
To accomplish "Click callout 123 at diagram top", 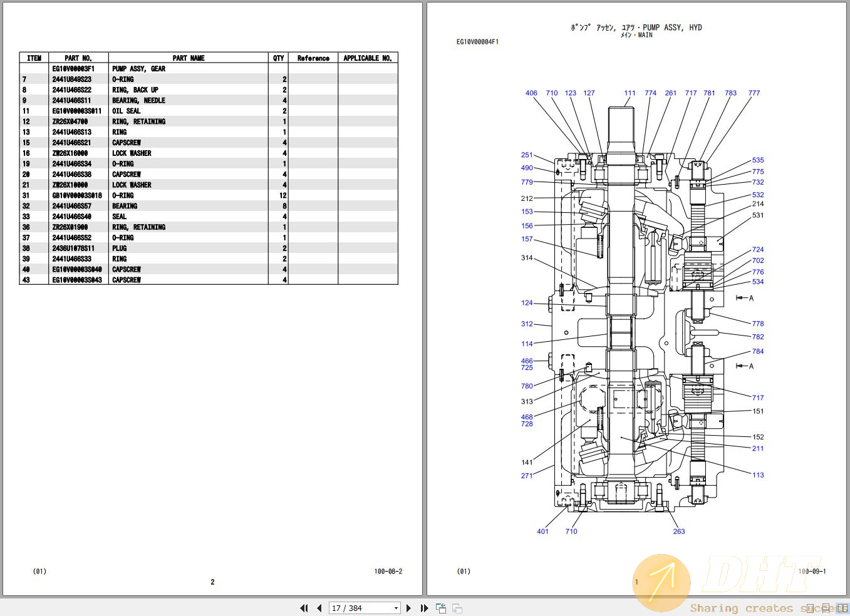I will (x=570, y=93).
